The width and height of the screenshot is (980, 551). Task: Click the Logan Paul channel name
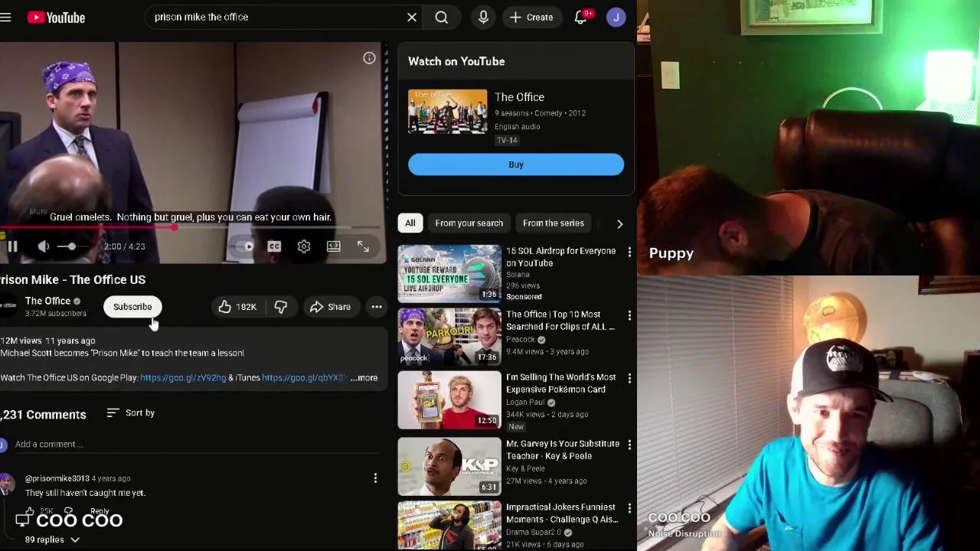(x=525, y=403)
